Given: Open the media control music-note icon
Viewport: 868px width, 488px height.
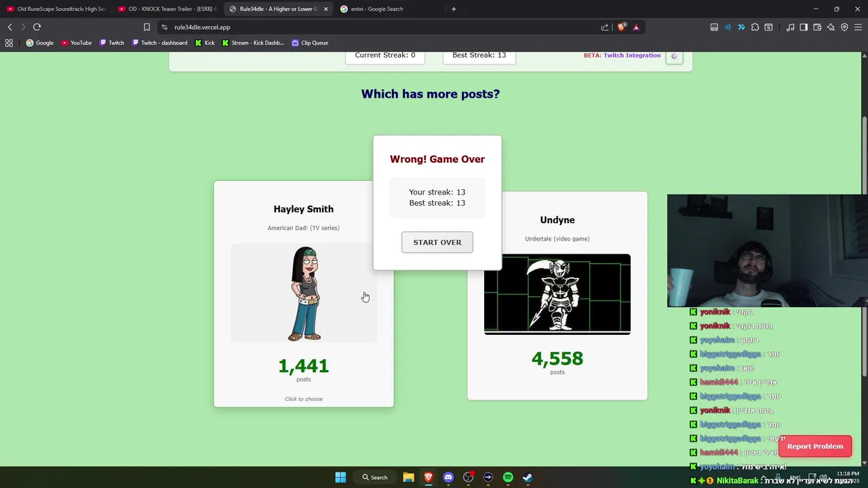Looking at the screenshot, I should point(790,27).
